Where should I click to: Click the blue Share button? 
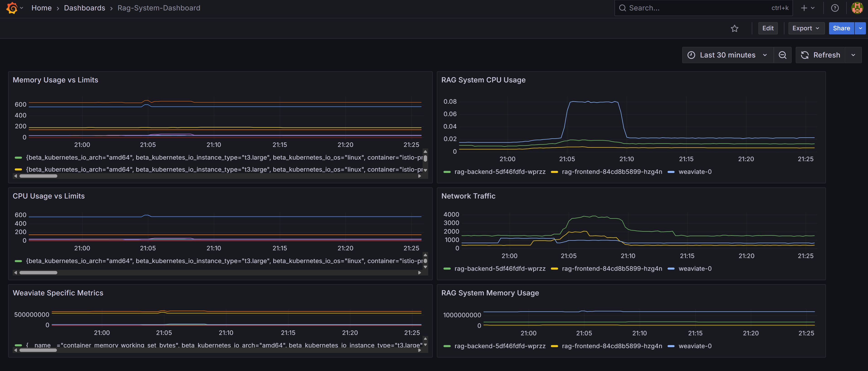click(x=841, y=28)
